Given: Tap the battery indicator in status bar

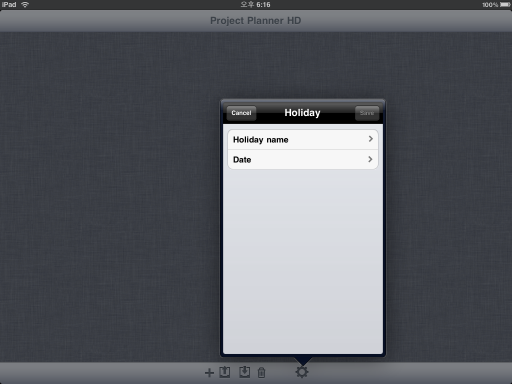Looking at the screenshot, I should 505,5.
